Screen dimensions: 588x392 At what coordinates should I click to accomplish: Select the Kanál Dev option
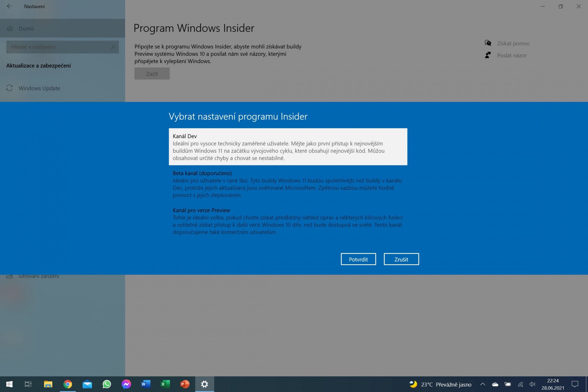tap(288, 147)
